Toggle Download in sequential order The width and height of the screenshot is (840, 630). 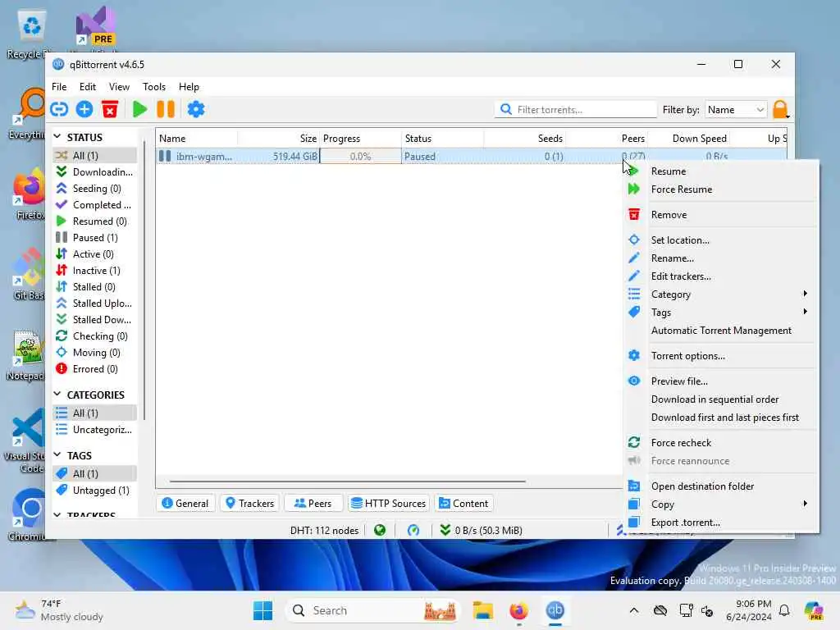click(714, 399)
